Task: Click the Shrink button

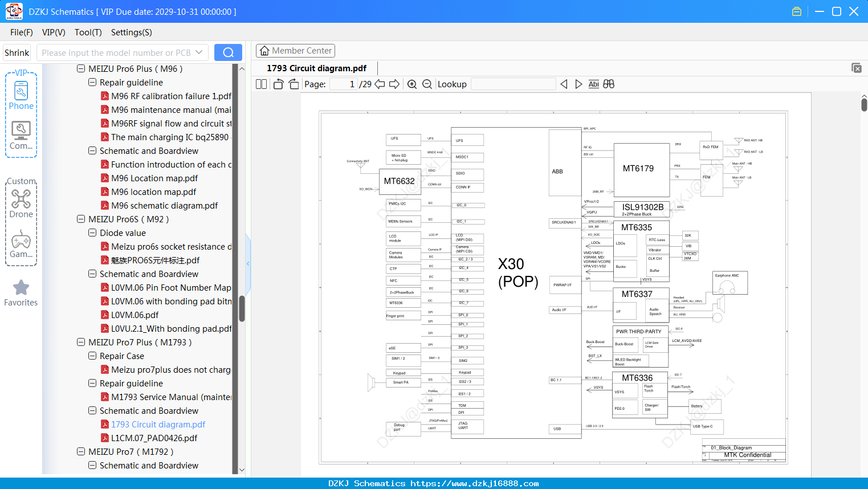Action: [17, 52]
